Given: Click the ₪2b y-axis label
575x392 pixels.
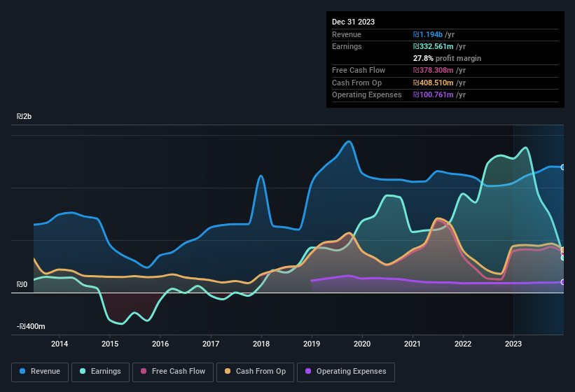Looking at the screenshot, I should click(25, 116).
